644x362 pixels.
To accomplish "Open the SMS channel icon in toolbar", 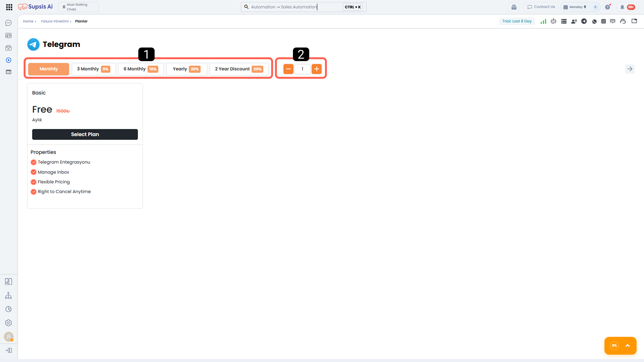I will [613, 21].
